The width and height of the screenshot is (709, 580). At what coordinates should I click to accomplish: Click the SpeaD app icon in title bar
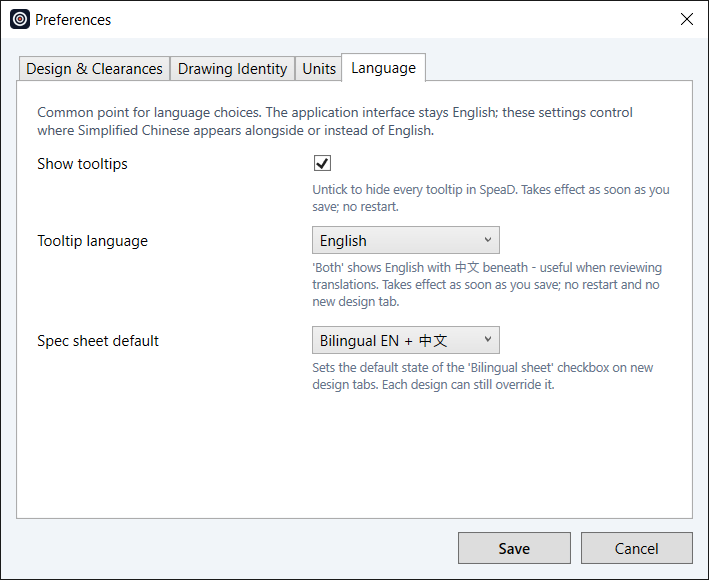click(x=20, y=19)
